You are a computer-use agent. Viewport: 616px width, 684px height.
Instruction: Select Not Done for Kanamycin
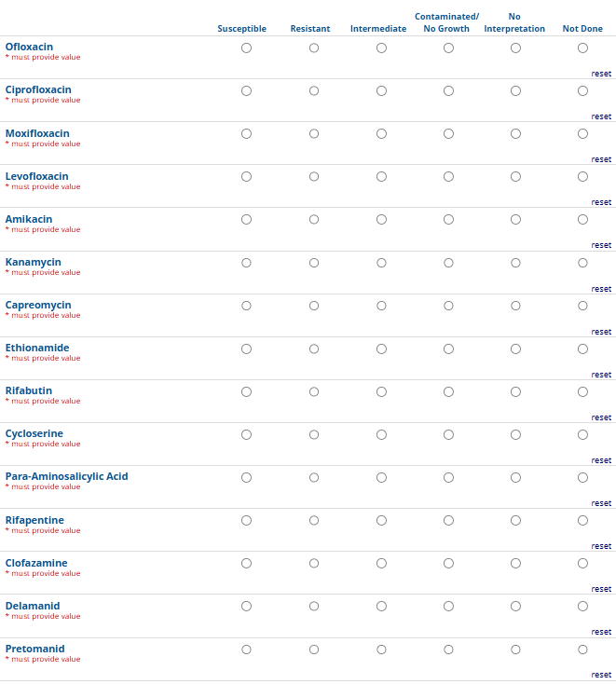pyautogui.click(x=582, y=263)
